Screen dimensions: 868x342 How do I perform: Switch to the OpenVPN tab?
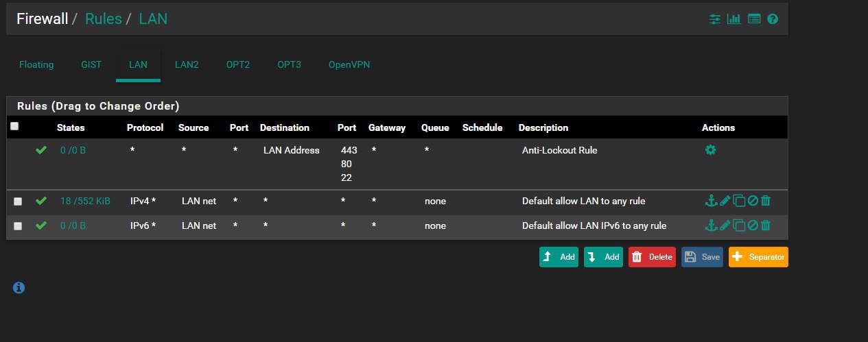(350, 64)
